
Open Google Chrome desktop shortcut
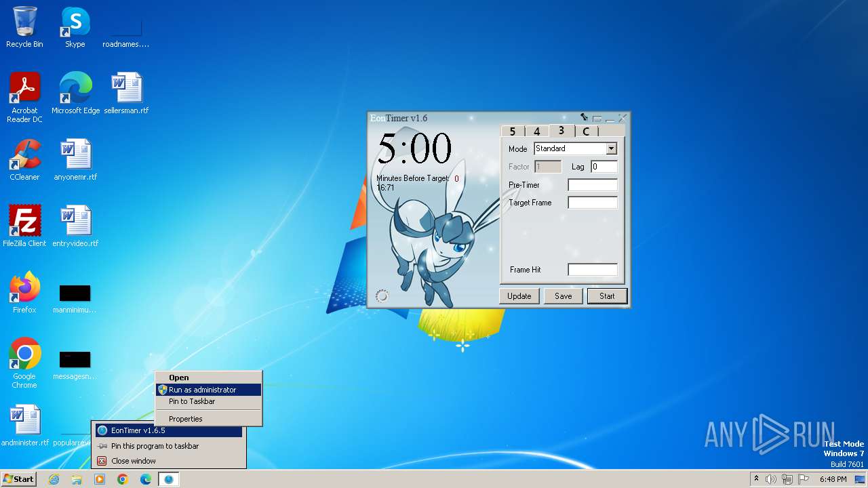(x=24, y=363)
